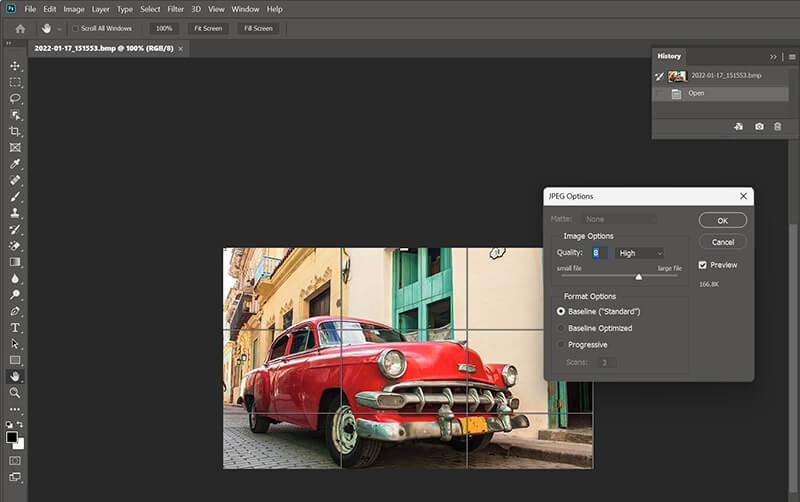Select the Eyedropper tool
The width and height of the screenshot is (800, 502).
pos(15,164)
